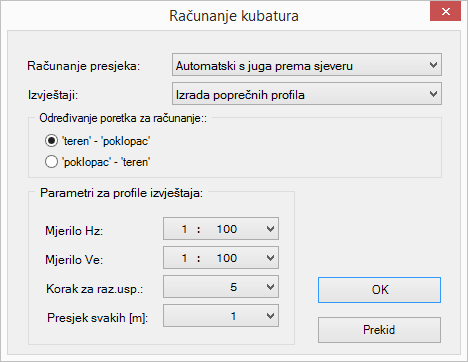This screenshot has width=468, height=362.
Task: Click the 'Računanje presjeka:' label
Action: pos(84,66)
